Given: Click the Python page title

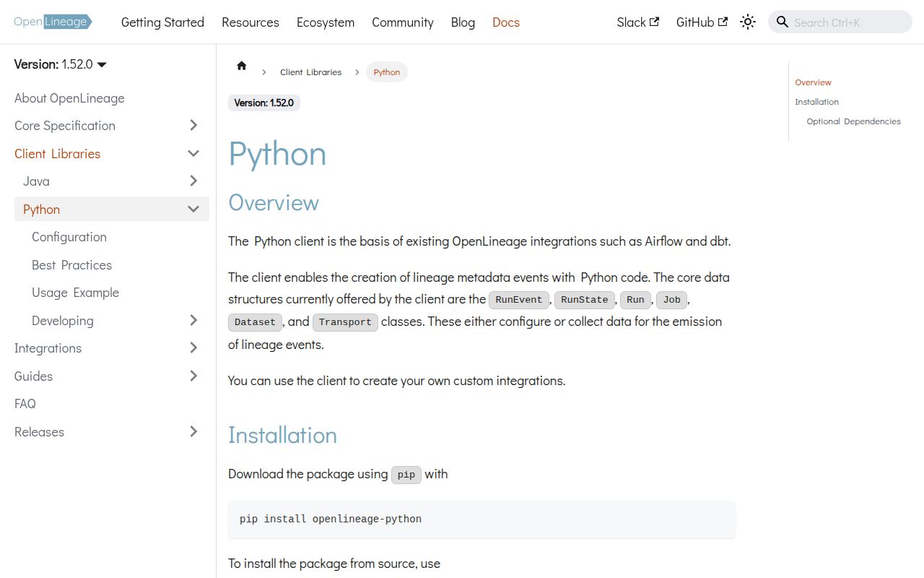Looking at the screenshot, I should (x=277, y=154).
